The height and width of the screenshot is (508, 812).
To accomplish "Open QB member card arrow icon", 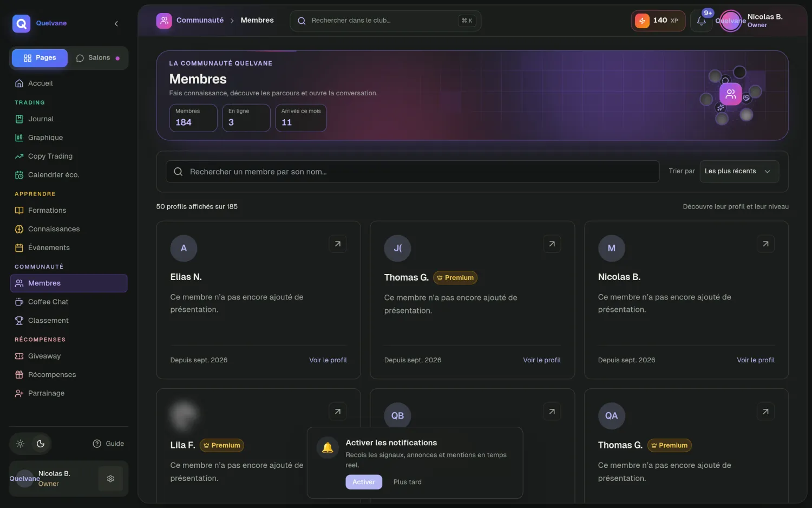I will [x=552, y=412].
